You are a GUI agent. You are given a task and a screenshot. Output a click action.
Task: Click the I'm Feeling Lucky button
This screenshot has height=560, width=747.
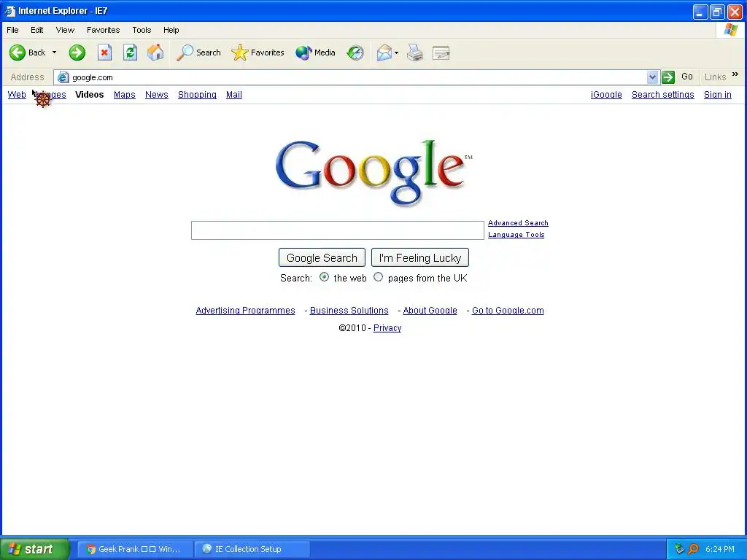coord(420,257)
